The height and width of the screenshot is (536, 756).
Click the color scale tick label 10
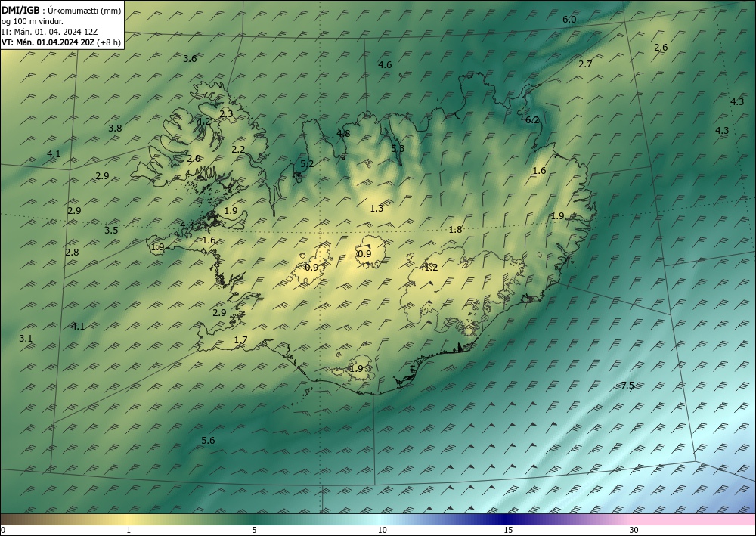click(382, 531)
